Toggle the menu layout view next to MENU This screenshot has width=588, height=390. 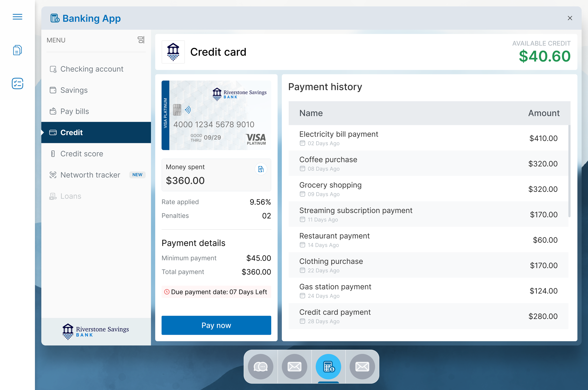141,40
